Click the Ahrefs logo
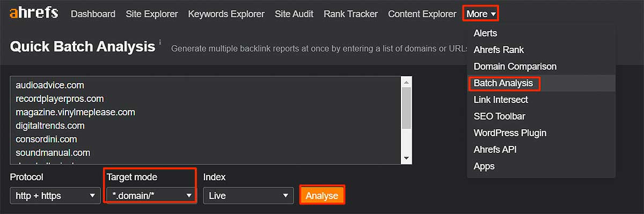The width and height of the screenshot is (644, 214). 34,13
